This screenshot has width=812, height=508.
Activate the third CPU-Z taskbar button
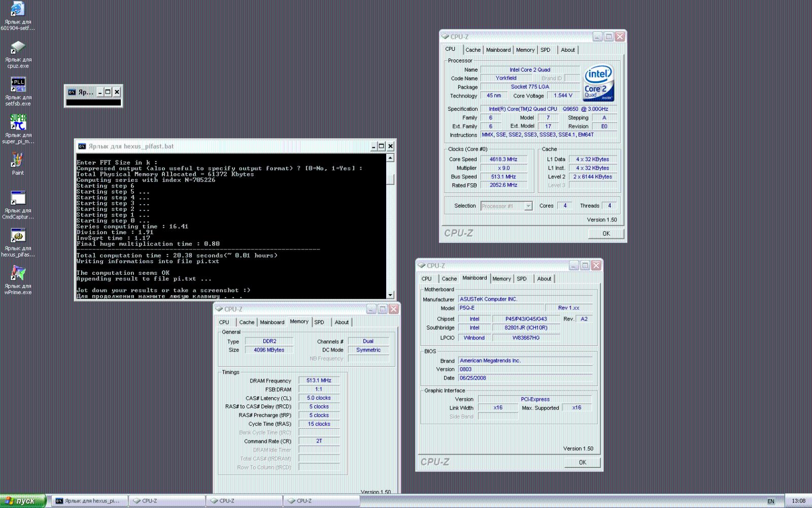pyautogui.click(x=321, y=501)
